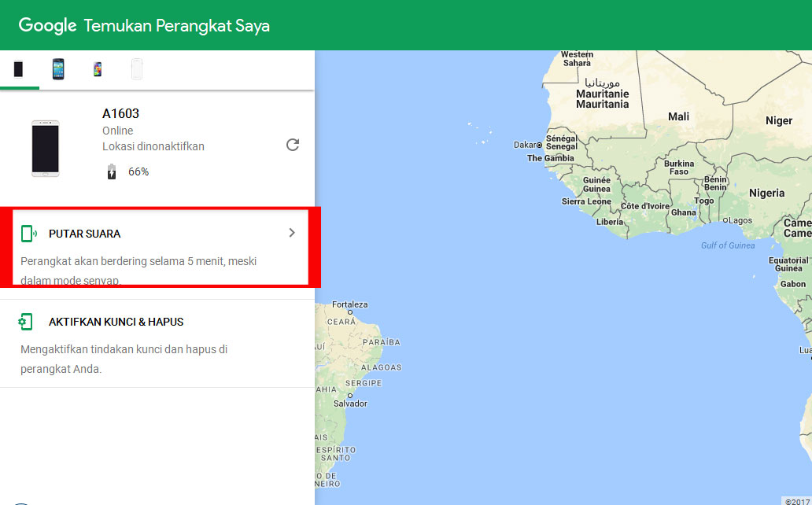The width and height of the screenshot is (812, 505).
Task: Click The Gambia label on the map
Action: click(x=551, y=158)
